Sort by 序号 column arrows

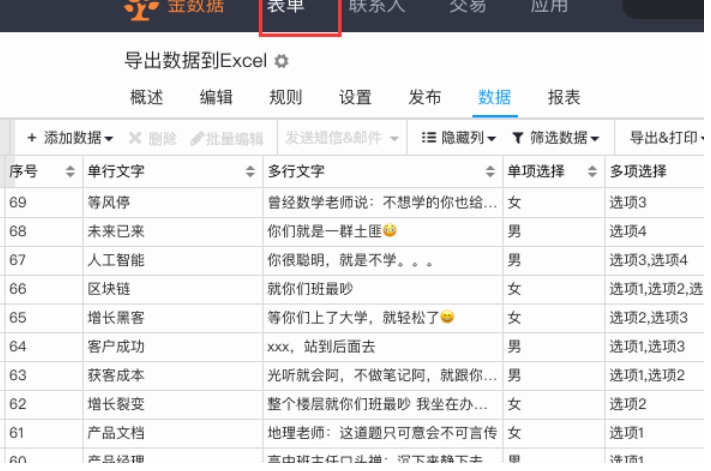(x=70, y=171)
